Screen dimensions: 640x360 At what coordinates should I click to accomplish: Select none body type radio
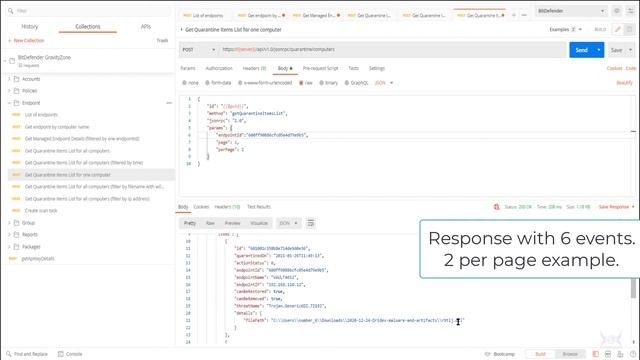click(184, 83)
